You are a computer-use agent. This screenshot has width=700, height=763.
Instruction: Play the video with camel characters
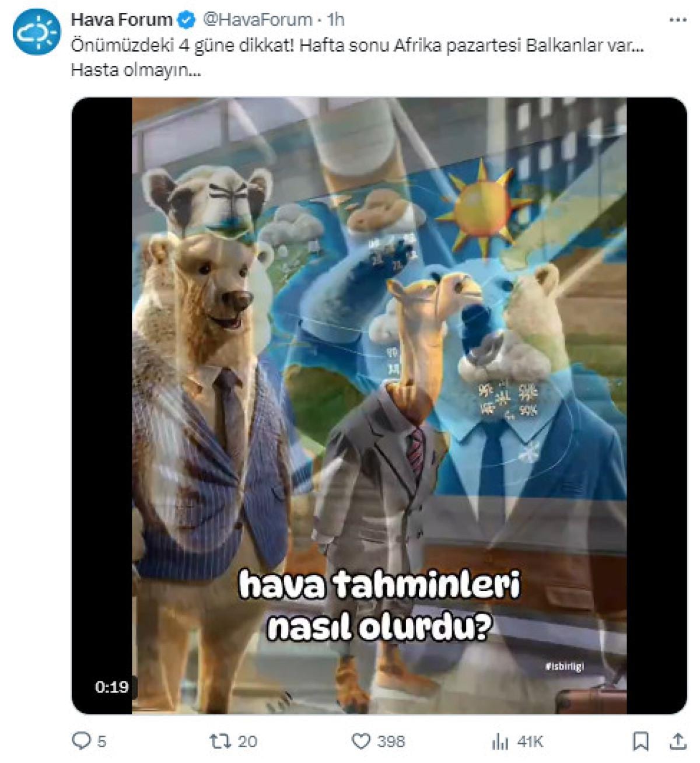pos(379,405)
